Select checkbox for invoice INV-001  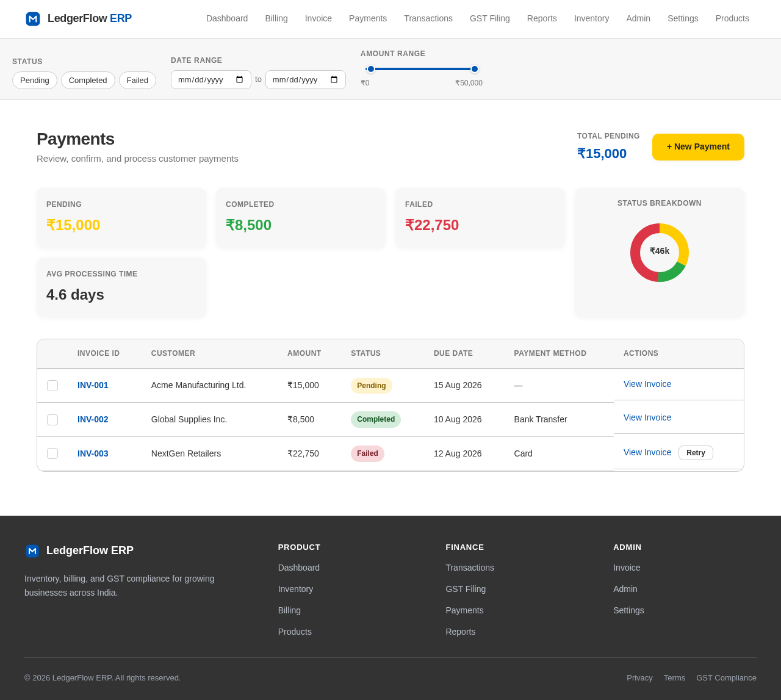[x=52, y=386]
